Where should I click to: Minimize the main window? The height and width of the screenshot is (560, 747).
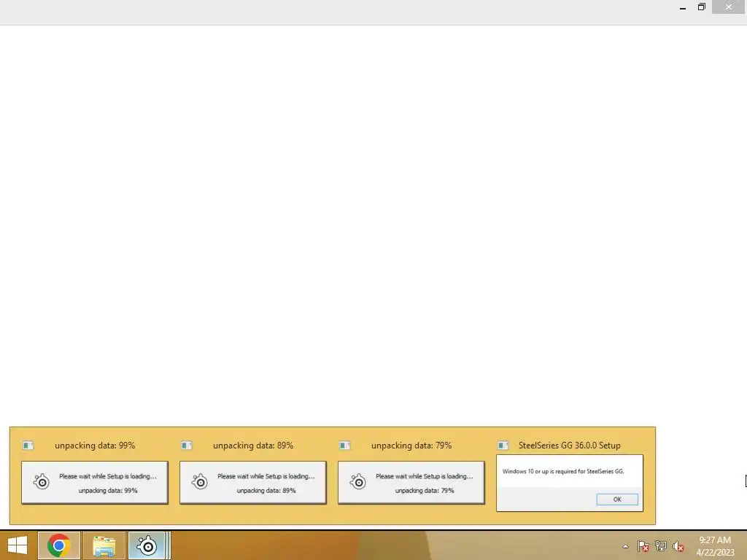683,7
